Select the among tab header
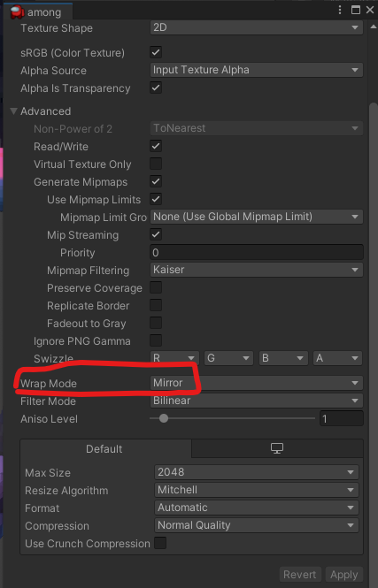The image size is (378, 588). 39,12
